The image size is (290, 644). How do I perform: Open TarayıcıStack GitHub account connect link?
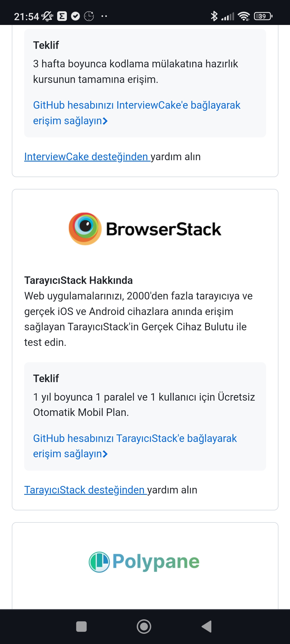[135, 446]
